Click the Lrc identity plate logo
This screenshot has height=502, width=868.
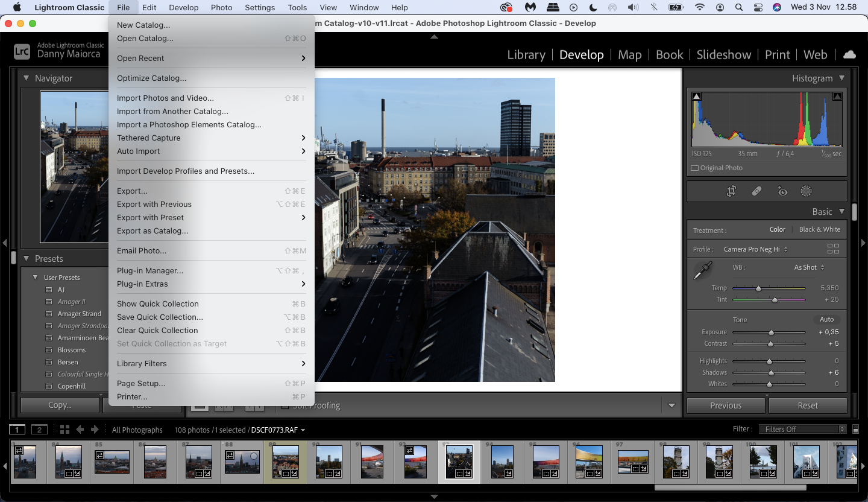22,51
